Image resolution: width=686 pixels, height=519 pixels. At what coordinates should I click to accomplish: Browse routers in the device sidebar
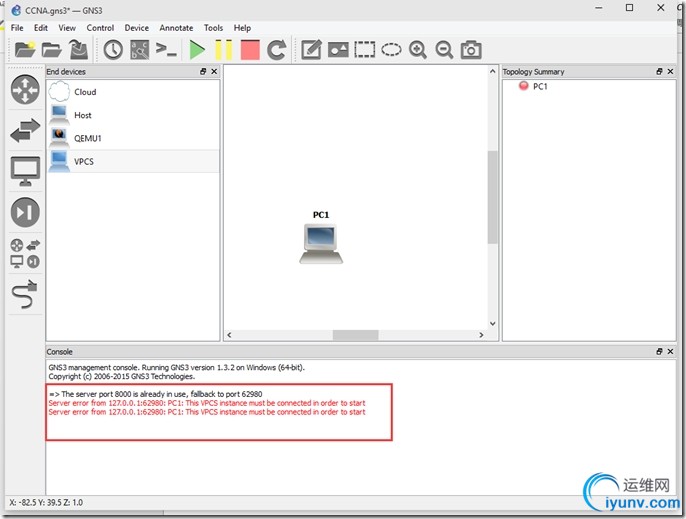point(25,90)
